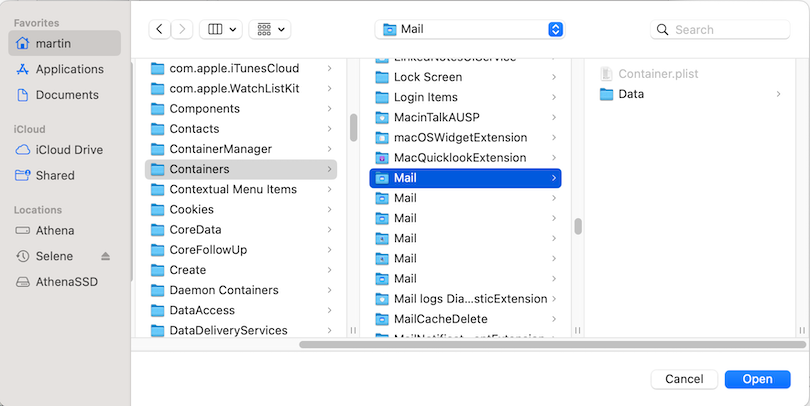This screenshot has height=406, width=810.
Task: Select the ContainerManager folder
Action: (x=241, y=149)
